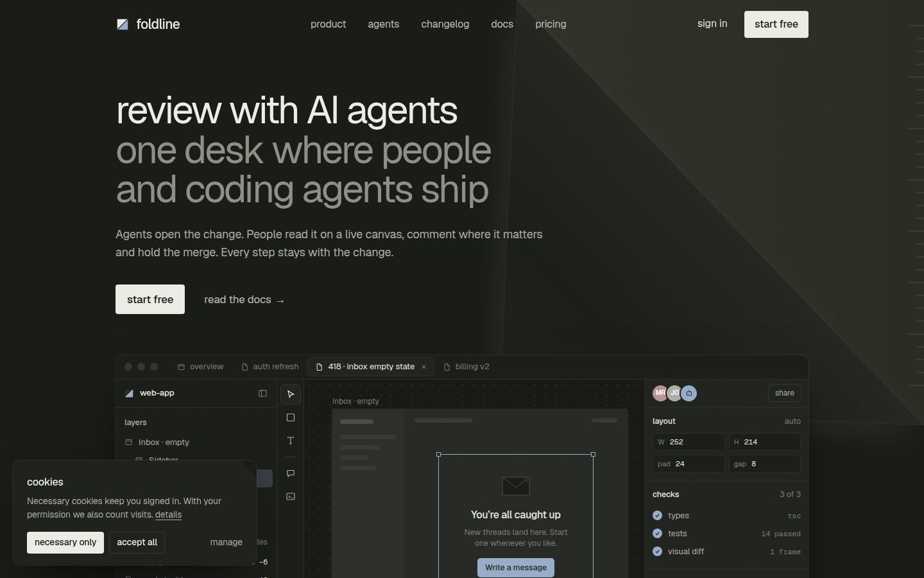The width and height of the screenshot is (924, 578).
Task: Click the tests check status icon
Action: (x=657, y=534)
